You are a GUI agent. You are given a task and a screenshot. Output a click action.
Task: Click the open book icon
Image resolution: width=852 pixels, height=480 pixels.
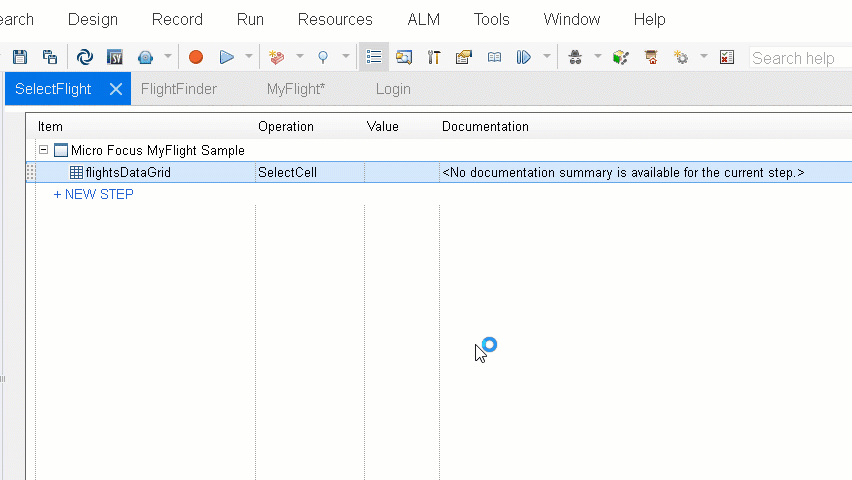click(x=494, y=57)
